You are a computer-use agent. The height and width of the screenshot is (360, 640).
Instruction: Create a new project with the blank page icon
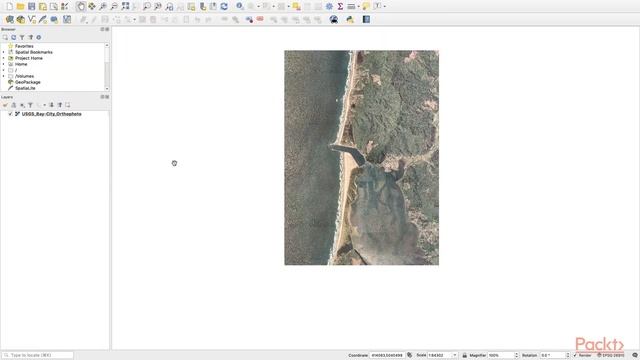coord(9,7)
